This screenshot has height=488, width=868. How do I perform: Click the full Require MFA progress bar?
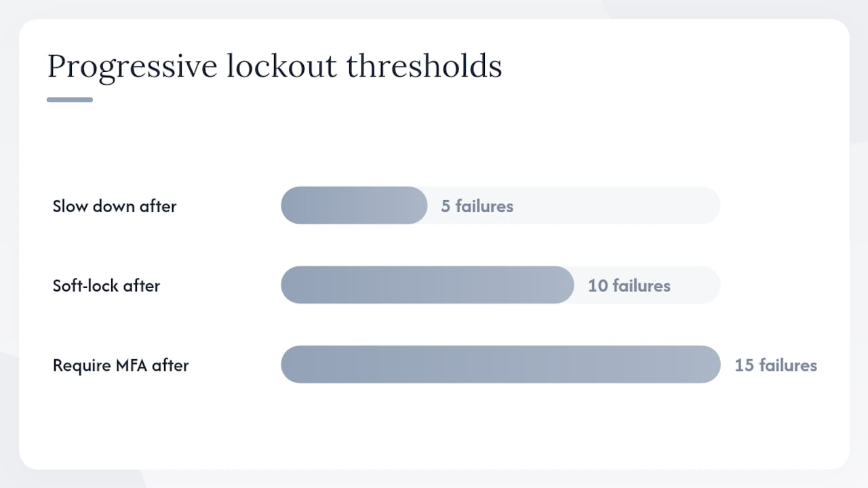click(x=500, y=365)
